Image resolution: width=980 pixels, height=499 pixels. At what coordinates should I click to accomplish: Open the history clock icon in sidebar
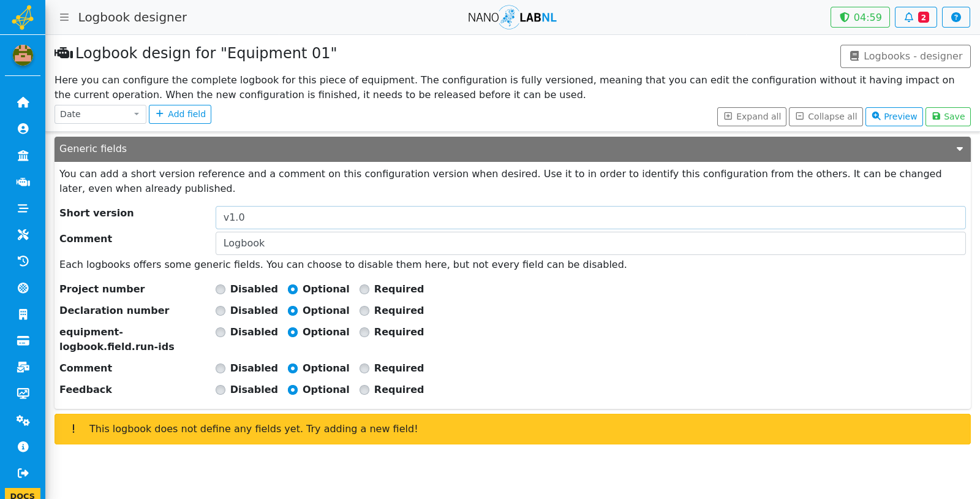[23, 261]
